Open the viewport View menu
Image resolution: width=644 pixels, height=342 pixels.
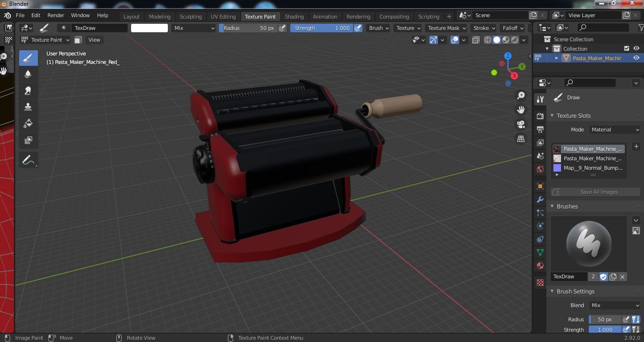coord(94,40)
